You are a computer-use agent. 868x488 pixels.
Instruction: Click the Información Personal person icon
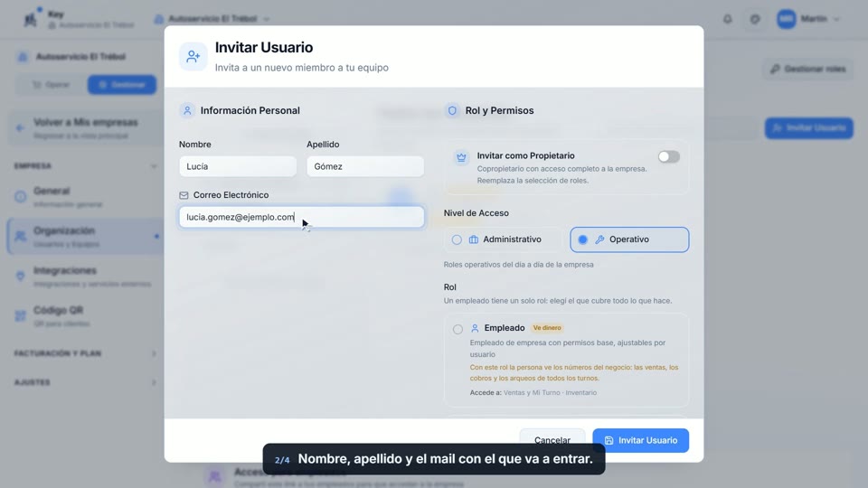point(187,110)
